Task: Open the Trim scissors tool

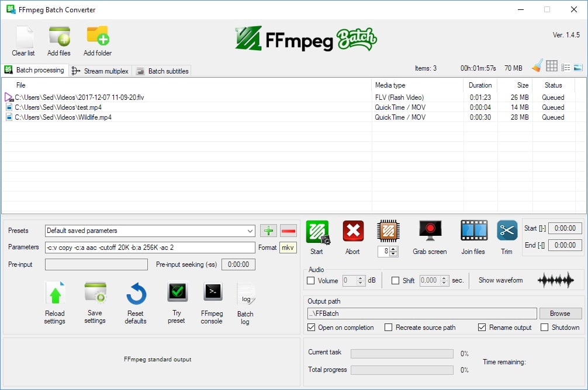Action: tap(507, 230)
